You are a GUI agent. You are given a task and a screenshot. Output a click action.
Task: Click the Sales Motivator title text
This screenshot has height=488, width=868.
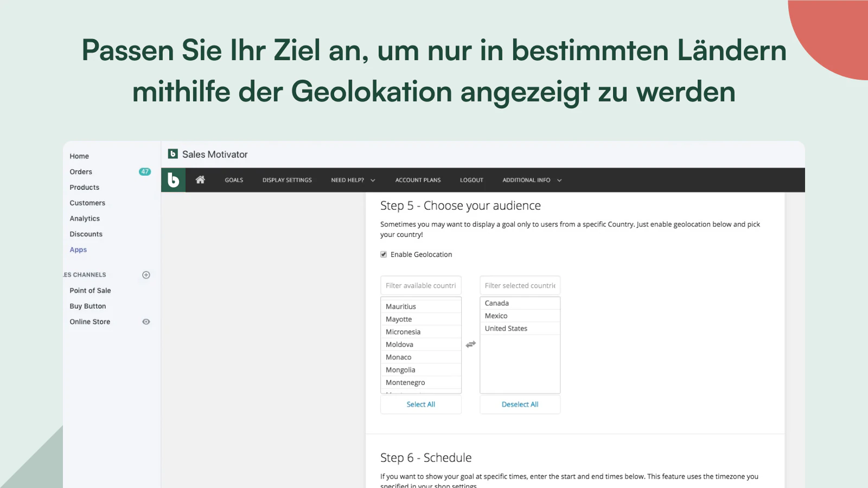click(x=215, y=155)
